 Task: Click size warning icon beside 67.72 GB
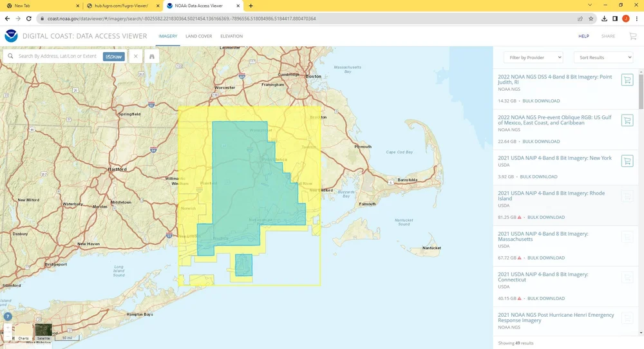tap(519, 258)
